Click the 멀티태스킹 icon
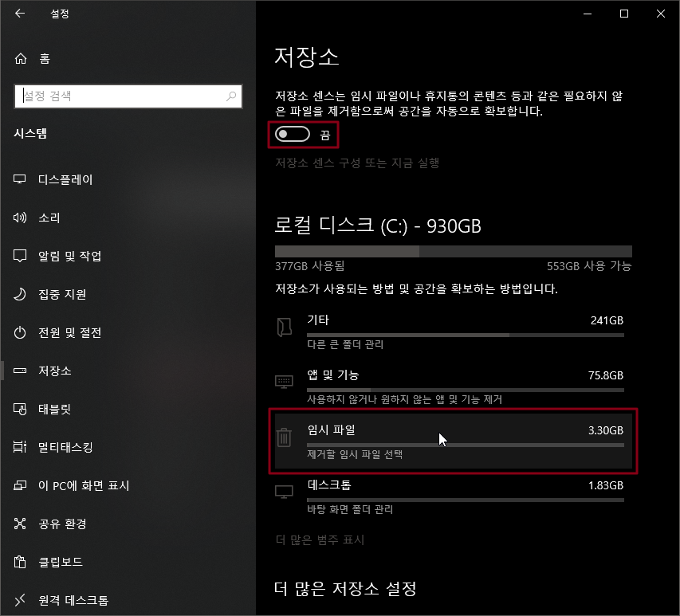Viewport: 680px width, 616px height. tap(20, 447)
